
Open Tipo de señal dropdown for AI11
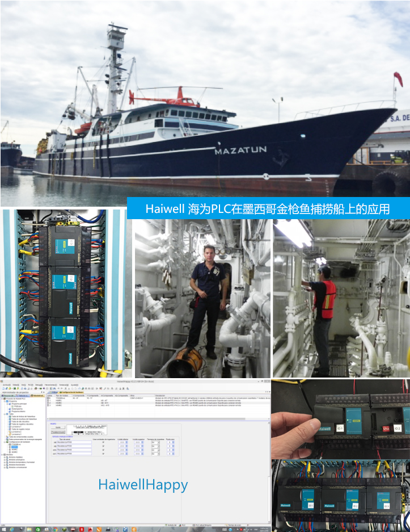coord(74,454)
